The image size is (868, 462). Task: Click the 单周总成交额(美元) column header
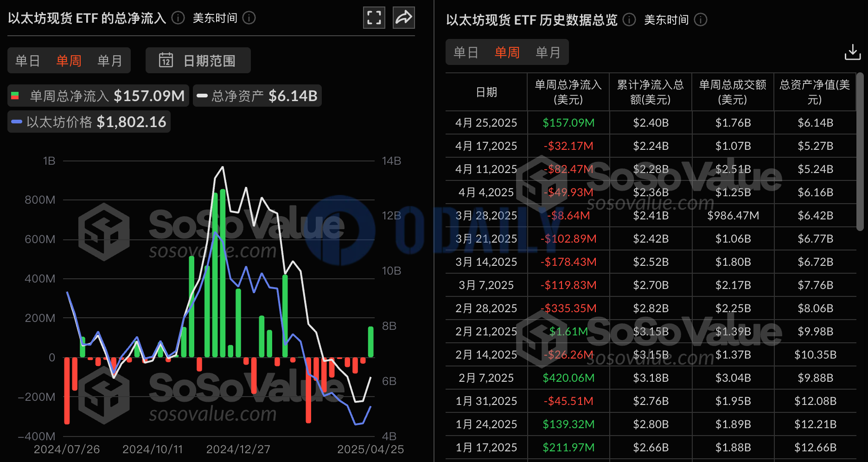[733, 92]
